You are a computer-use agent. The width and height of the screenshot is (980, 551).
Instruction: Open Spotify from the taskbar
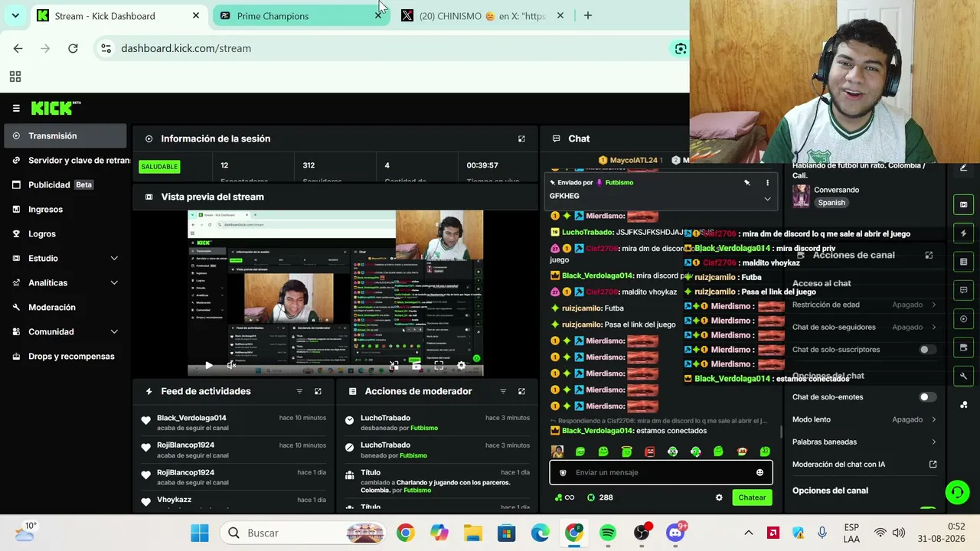pyautogui.click(x=608, y=533)
